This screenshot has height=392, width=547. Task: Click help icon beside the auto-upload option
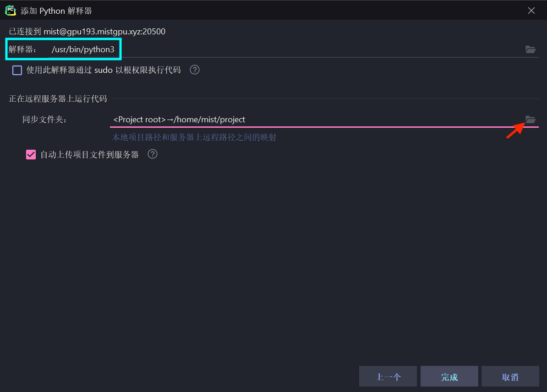click(x=153, y=154)
